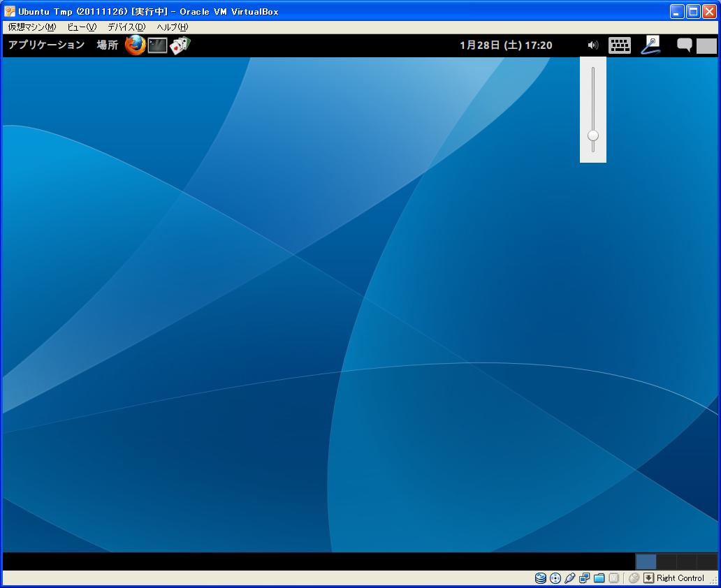
Task: Click the optical CD drive indicator
Action: click(x=555, y=578)
